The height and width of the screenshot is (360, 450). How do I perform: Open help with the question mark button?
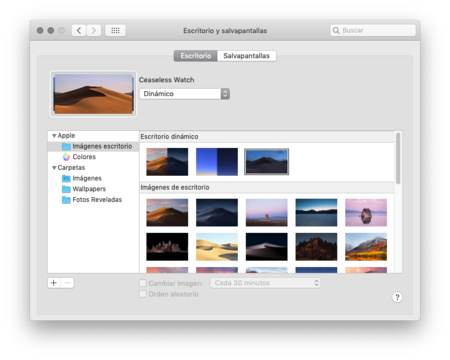(397, 297)
